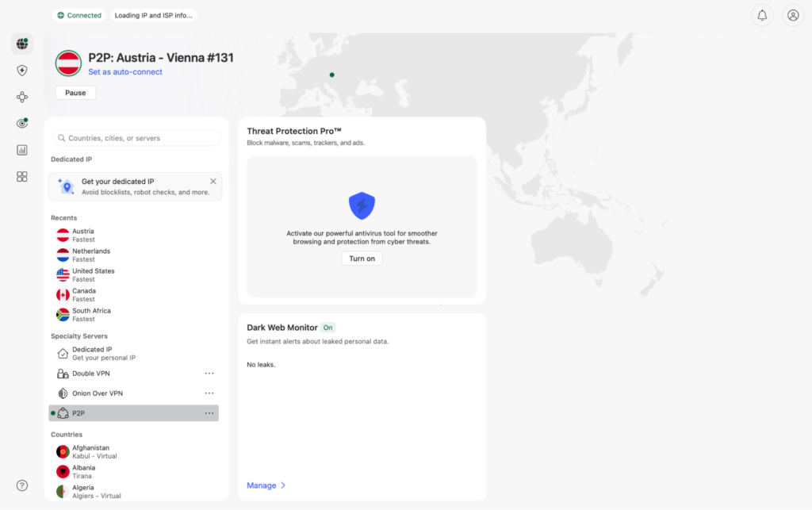Screen dimensions: 812x510
Task: Connect to United States in Recents
Action: pyautogui.click(x=133, y=275)
